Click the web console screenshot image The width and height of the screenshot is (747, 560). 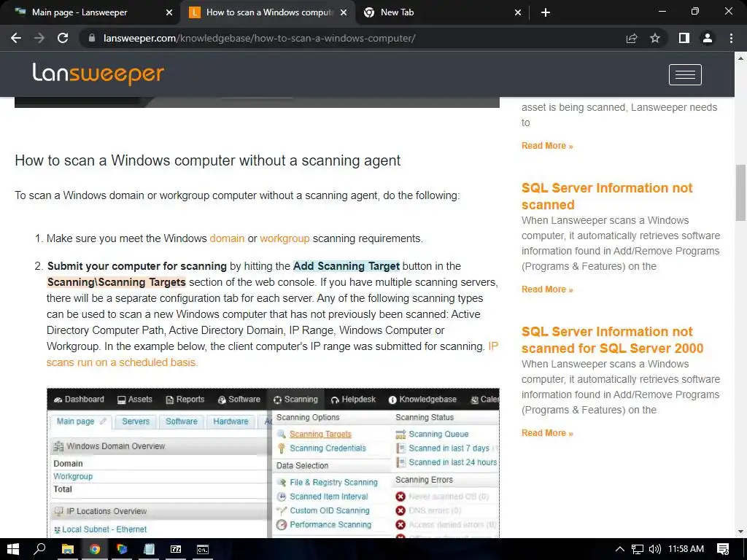pyautogui.click(x=273, y=463)
